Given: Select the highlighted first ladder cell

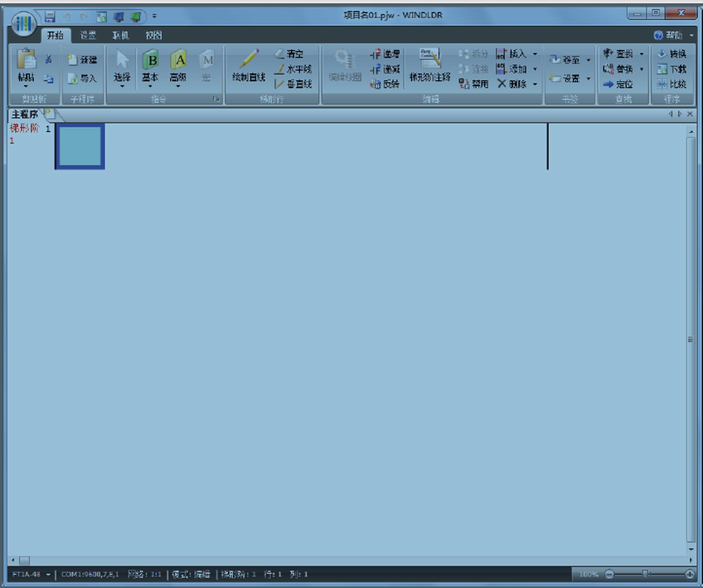Looking at the screenshot, I should tap(80, 146).
